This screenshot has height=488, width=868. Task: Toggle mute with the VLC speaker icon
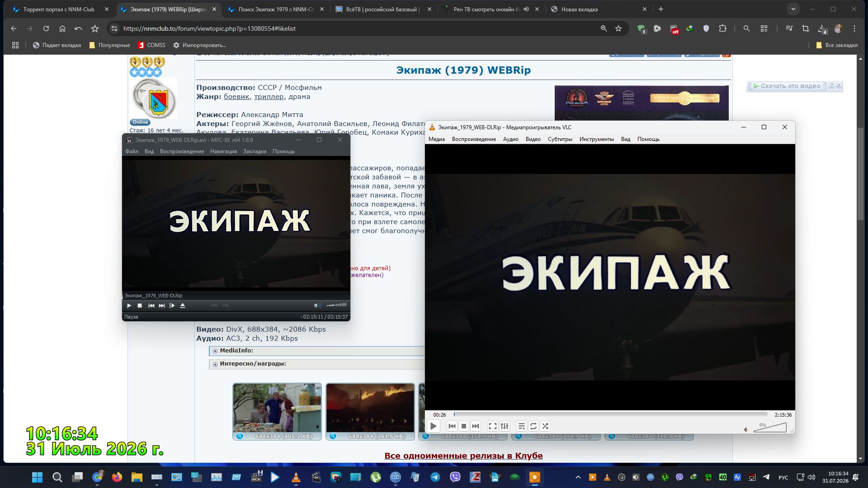click(x=746, y=430)
